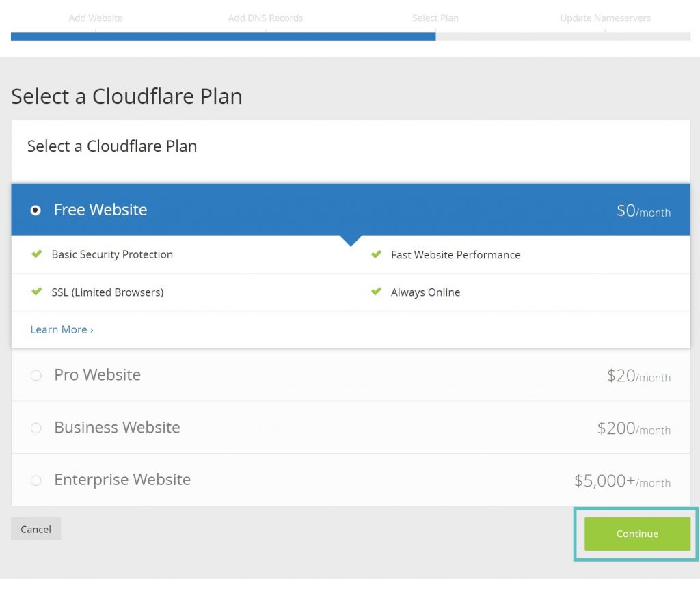The image size is (700, 589).
Task: Select the Free Website plan radio button
Action: (x=36, y=210)
